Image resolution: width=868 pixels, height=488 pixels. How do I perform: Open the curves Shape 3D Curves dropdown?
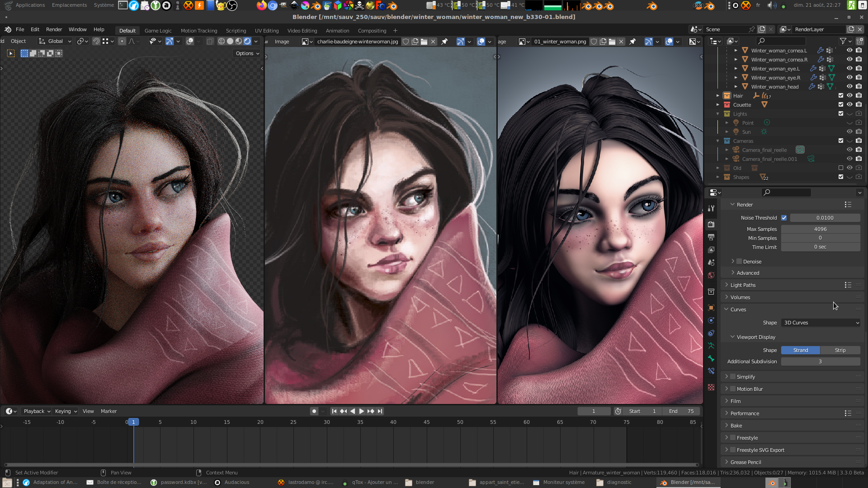[821, 323]
